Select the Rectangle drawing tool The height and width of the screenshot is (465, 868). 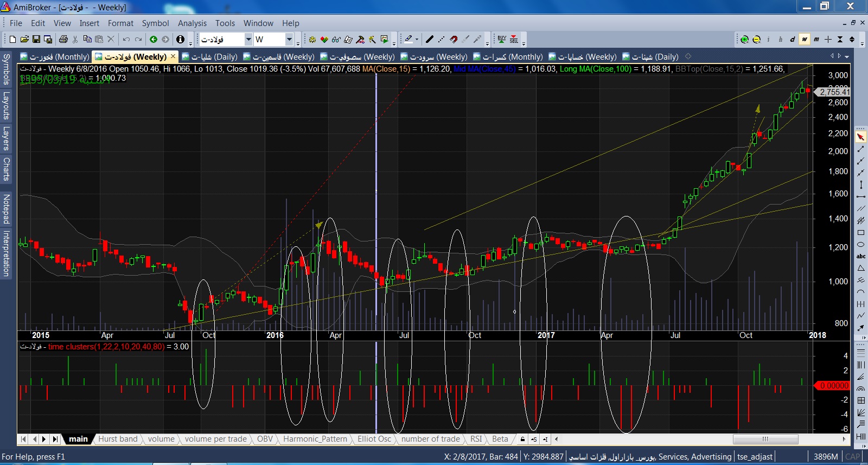(861, 232)
